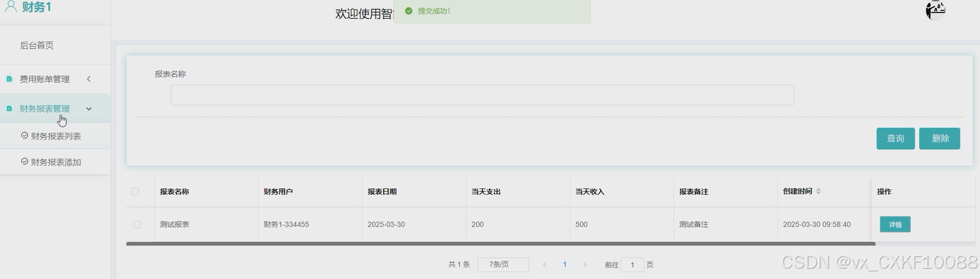Viewport: 980px width, 279px height.
Task: Click the 报表日期 column header
Action: point(382,191)
